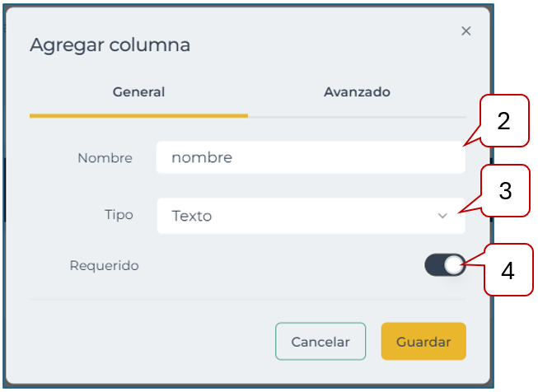
Task: Open the Avanzado tab
Action: click(x=357, y=92)
